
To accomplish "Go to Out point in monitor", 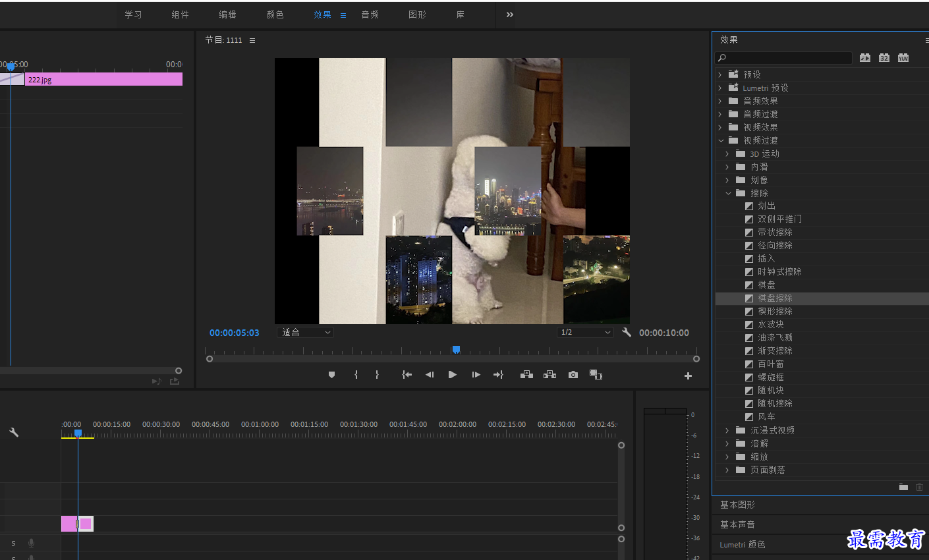I will [498, 375].
